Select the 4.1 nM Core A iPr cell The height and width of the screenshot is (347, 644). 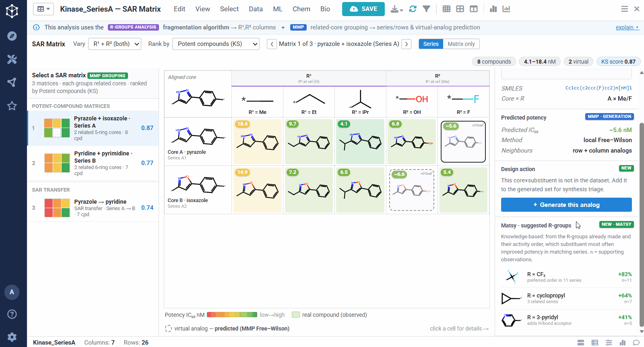(360, 141)
